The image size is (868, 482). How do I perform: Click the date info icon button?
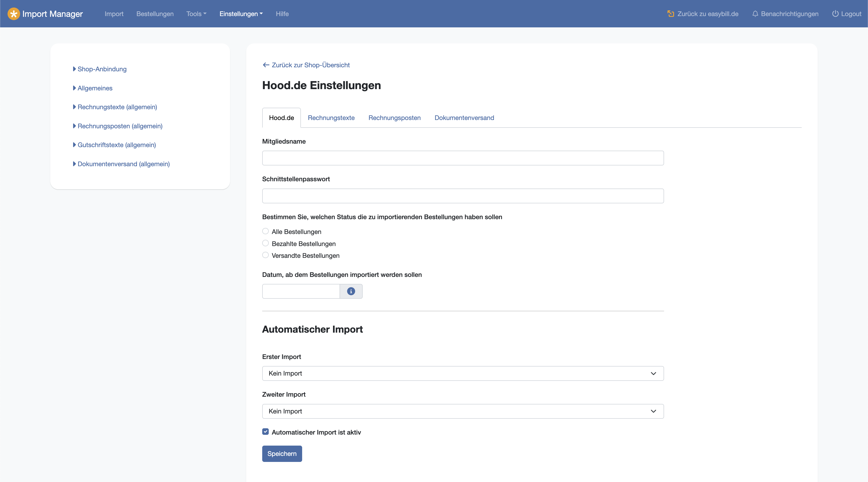351,291
